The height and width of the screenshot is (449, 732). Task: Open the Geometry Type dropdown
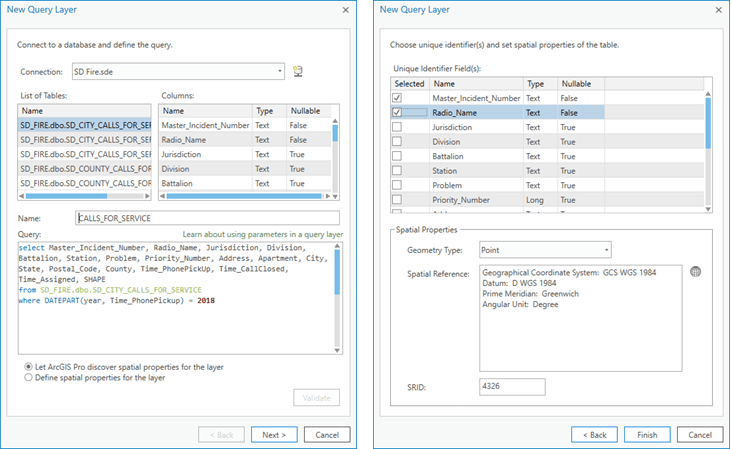click(545, 250)
